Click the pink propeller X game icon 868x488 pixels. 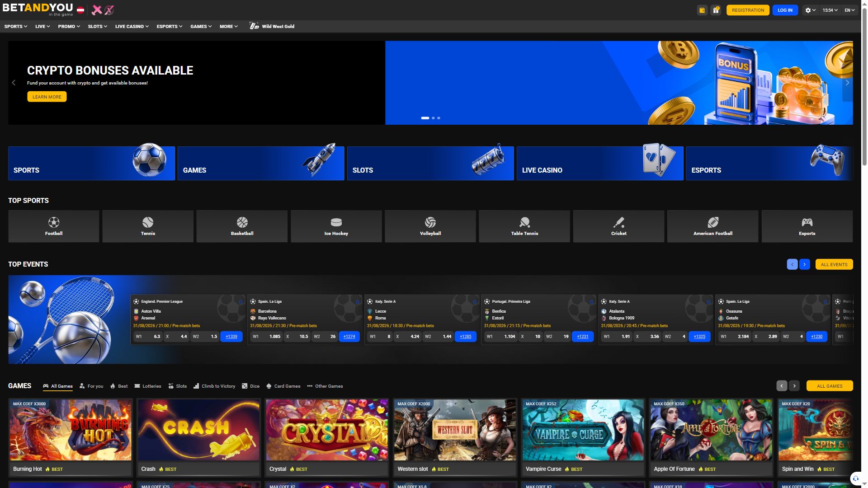tap(109, 10)
